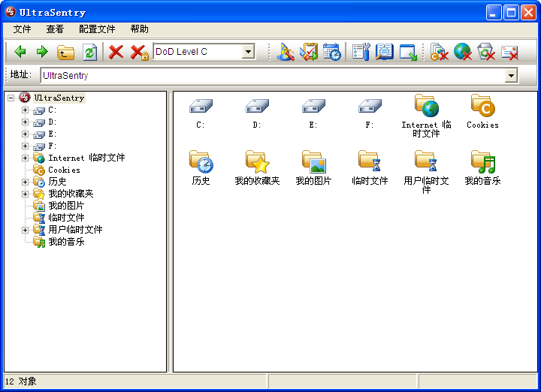Click the wipe recycle bin icon
The width and height of the screenshot is (541, 392).
pos(486,52)
